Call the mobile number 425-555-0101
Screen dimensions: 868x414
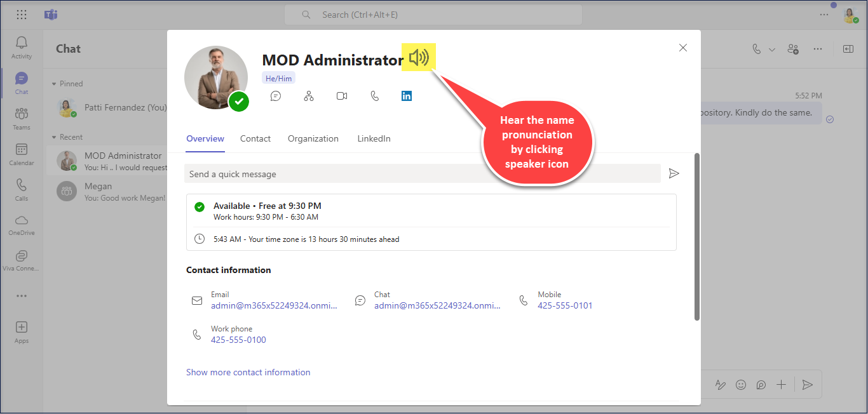click(x=564, y=305)
